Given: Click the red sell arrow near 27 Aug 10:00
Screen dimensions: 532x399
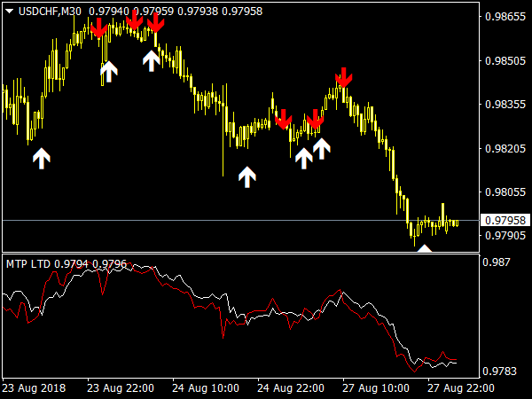Looking at the screenshot, I should pos(344,77).
